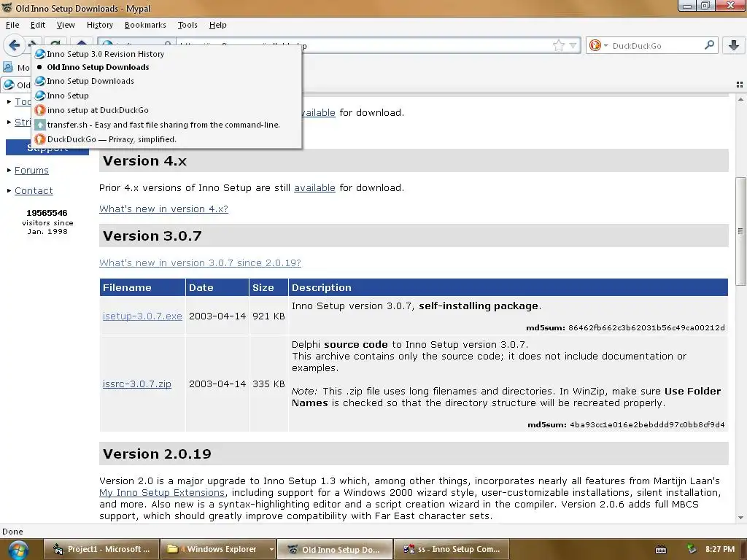Switch to 'ss - Inno Setup Compiler' taskbar button
The width and height of the screenshot is (747, 560).
[x=452, y=549]
